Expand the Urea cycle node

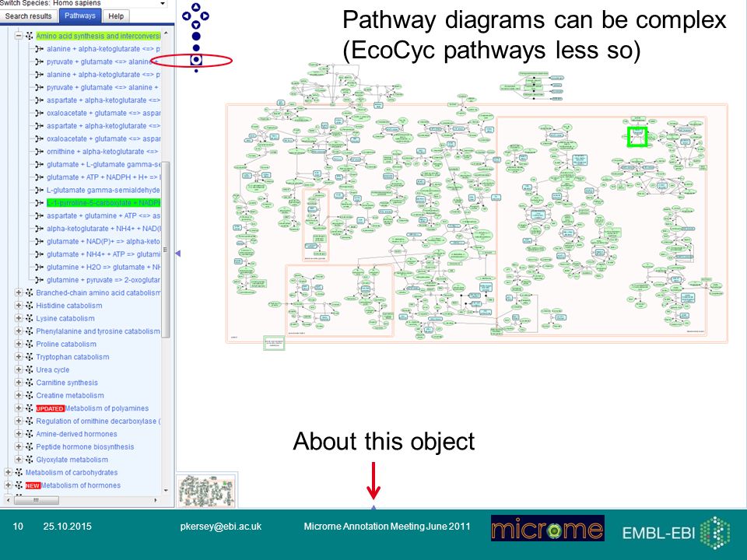point(19,369)
